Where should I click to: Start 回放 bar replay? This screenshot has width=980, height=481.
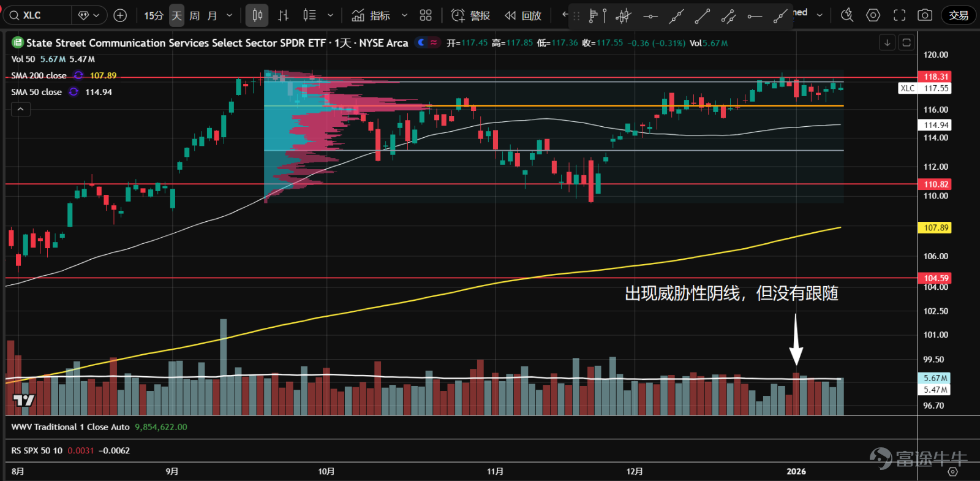point(523,15)
